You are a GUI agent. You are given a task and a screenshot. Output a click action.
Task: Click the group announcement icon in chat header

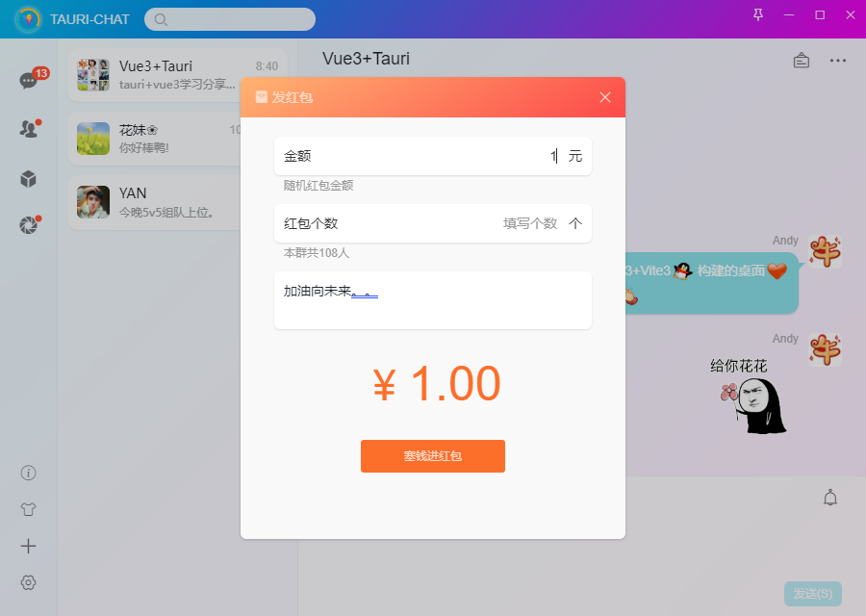coord(801,61)
